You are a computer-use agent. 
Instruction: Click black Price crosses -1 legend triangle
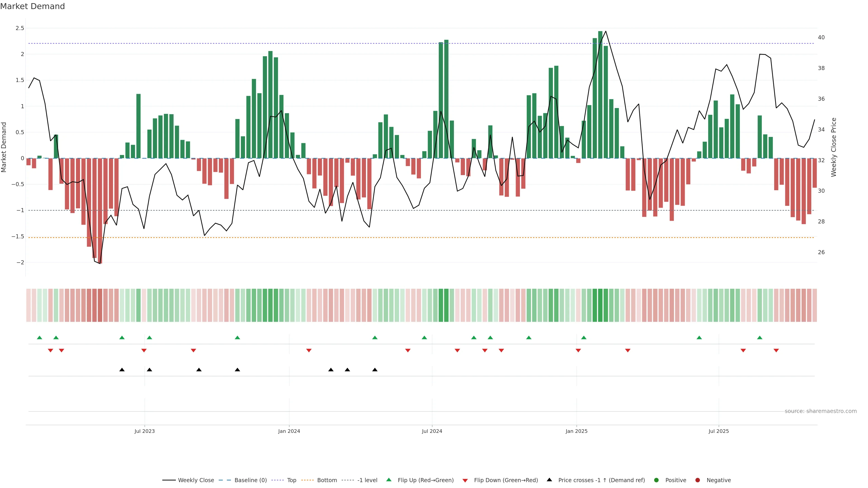[x=549, y=480]
